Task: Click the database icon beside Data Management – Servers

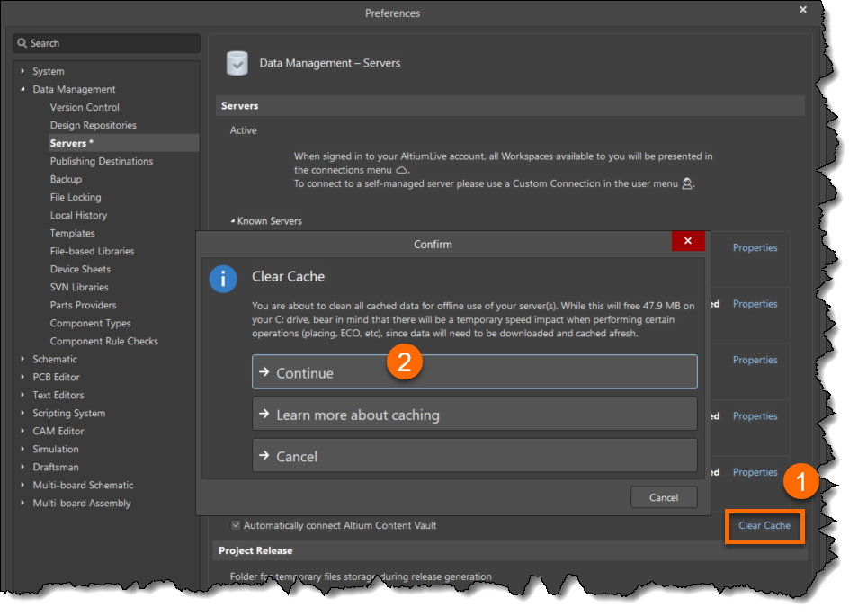Action: point(237,63)
